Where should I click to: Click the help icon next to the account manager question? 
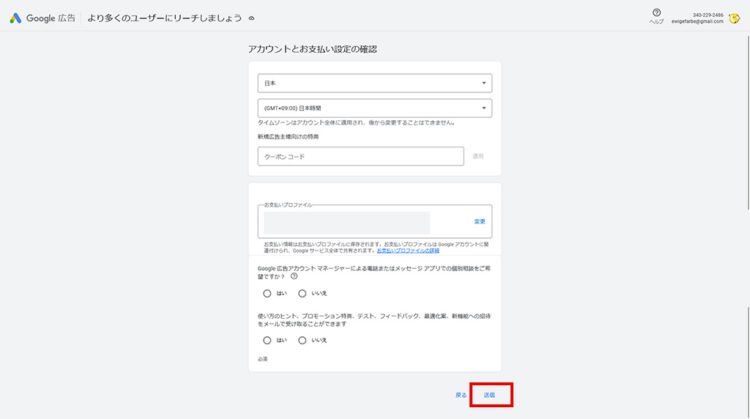point(294,276)
